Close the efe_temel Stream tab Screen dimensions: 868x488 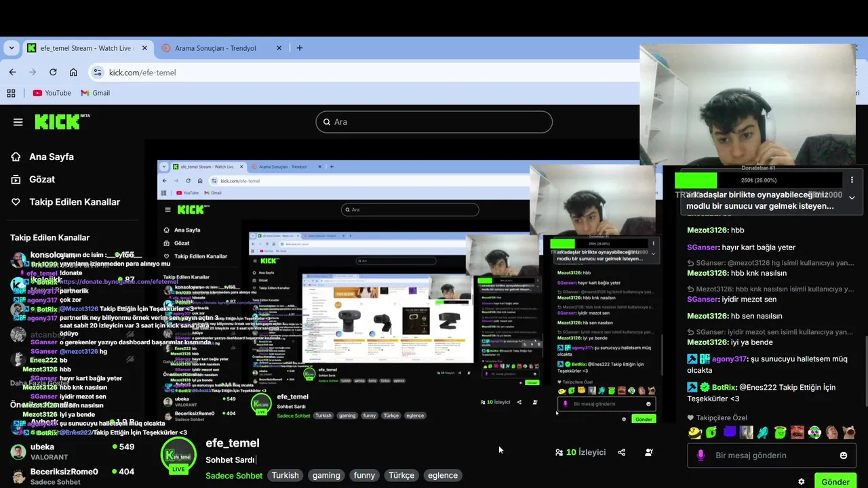[144, 48]
